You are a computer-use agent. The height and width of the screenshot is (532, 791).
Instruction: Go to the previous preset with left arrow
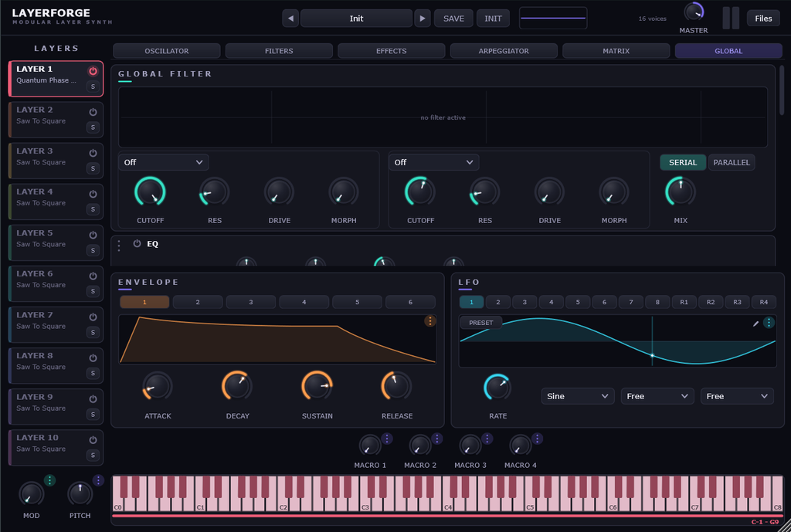pos(290,19)
